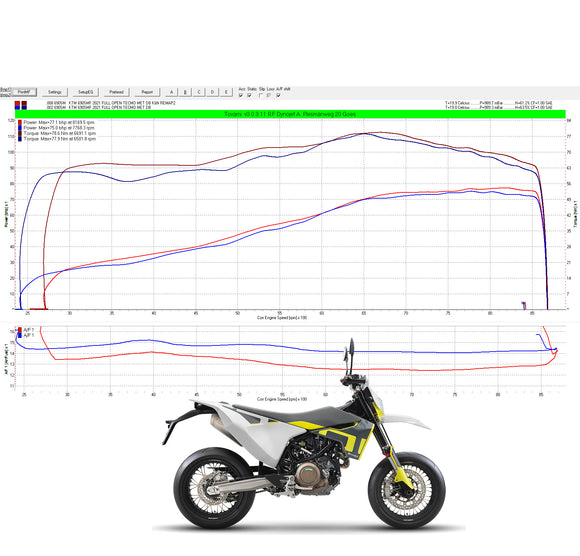Click the second run name ending in MET DB
Screen dimensions: 580x556
click(99, 107)
